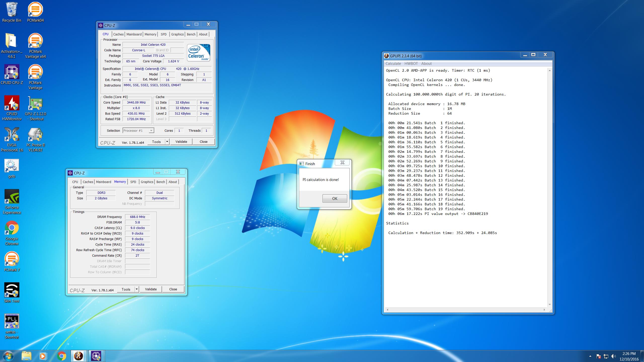Click OK in the Finish dialog

[x=335, y=198]
